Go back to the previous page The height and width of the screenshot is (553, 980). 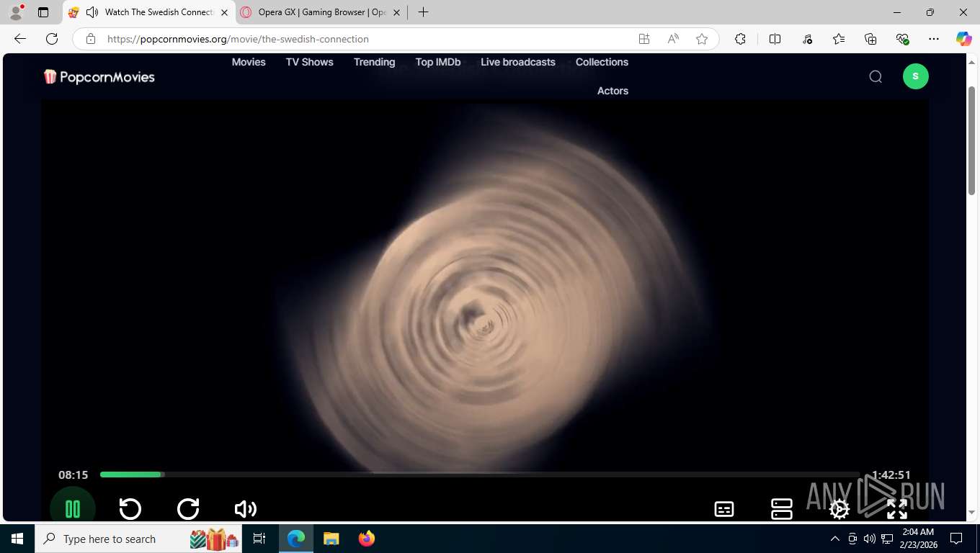click(x=20, y=39)
